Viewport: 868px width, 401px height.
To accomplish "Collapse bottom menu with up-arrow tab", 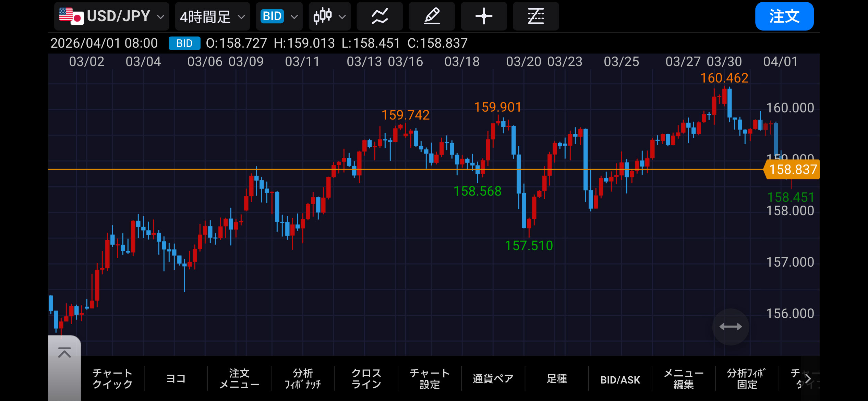I will click(x=64, y=353).
